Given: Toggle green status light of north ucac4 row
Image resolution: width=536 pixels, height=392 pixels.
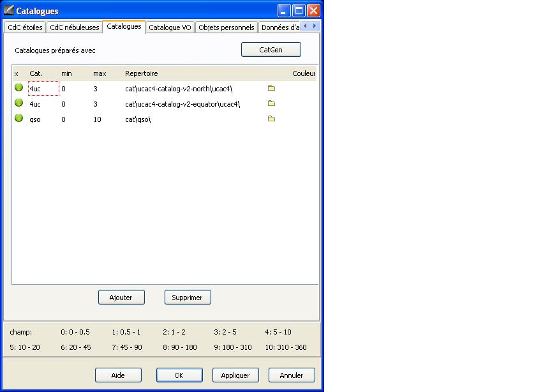Looking at the screenshot, I should click(x=19, y=87).
